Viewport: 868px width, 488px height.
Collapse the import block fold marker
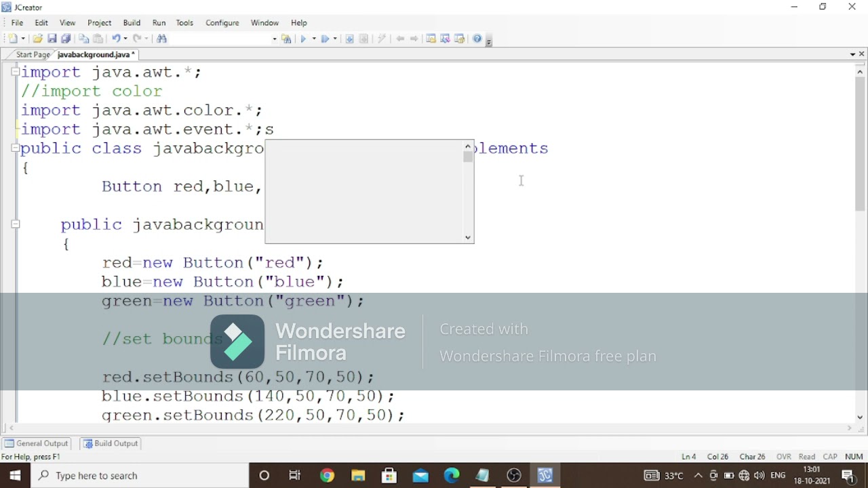[x=15, y=71]
